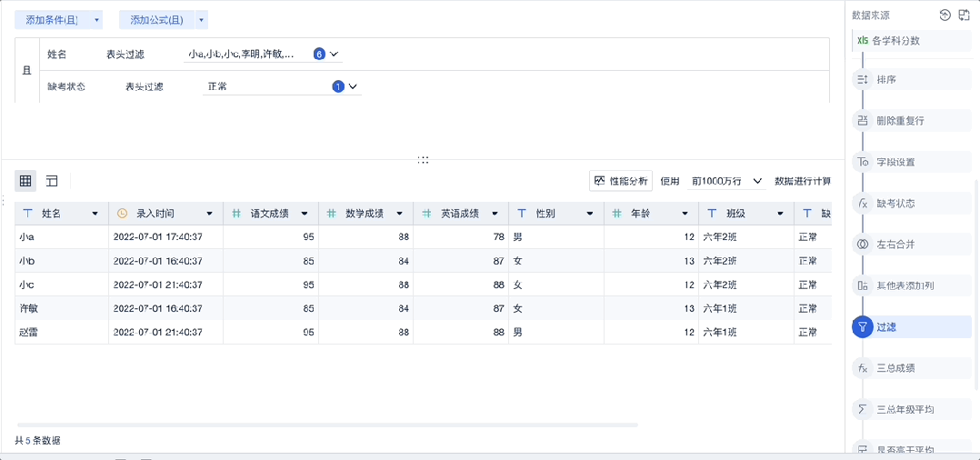The image size is (980, 460).
Task: Open the 添加条件(且) dropdown arrow
Action: coord(96,20)
